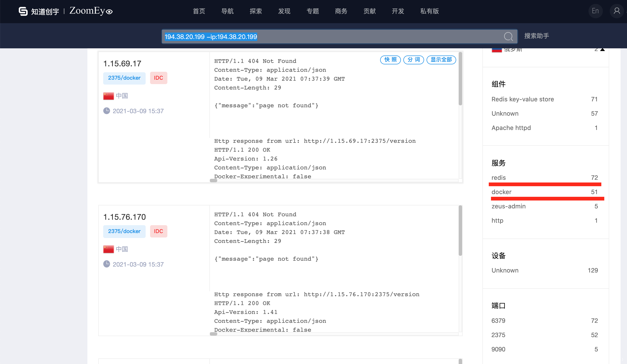Click the clock icon for 1.15.69.17 timestamp

click(107, 111)
